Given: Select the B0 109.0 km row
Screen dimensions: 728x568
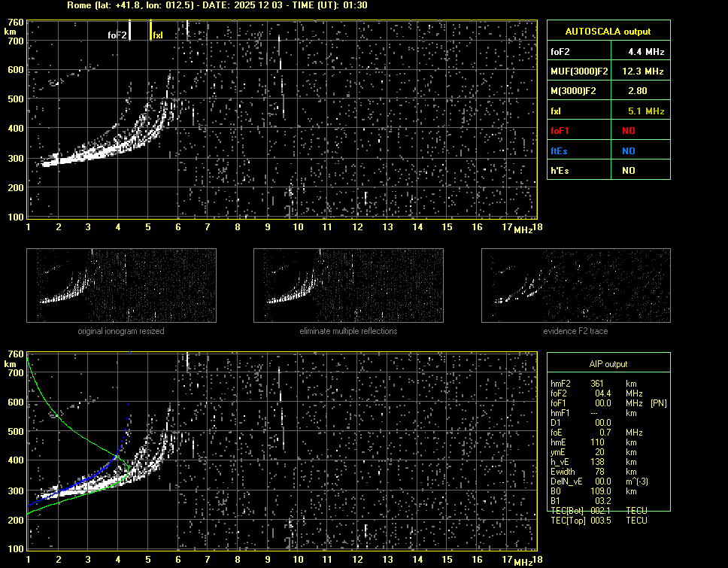Looking at the screenshot, I should pyautogui.click(x=594, y=491).
